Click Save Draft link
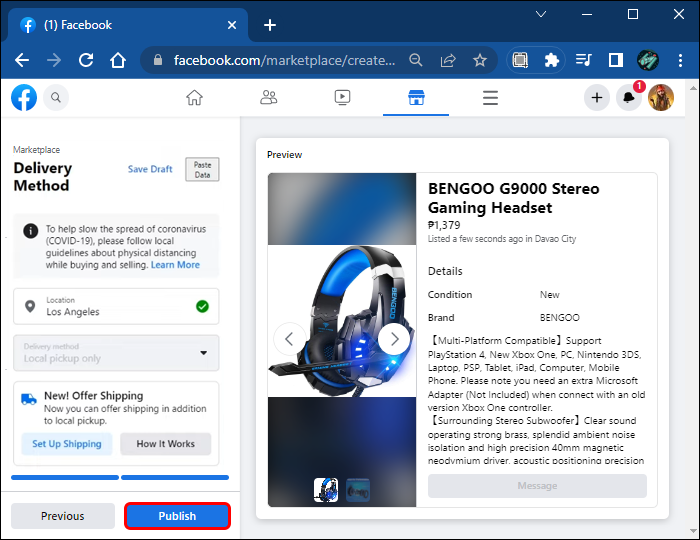Screen dimensions: 700x540 click(x=150, y=169)
